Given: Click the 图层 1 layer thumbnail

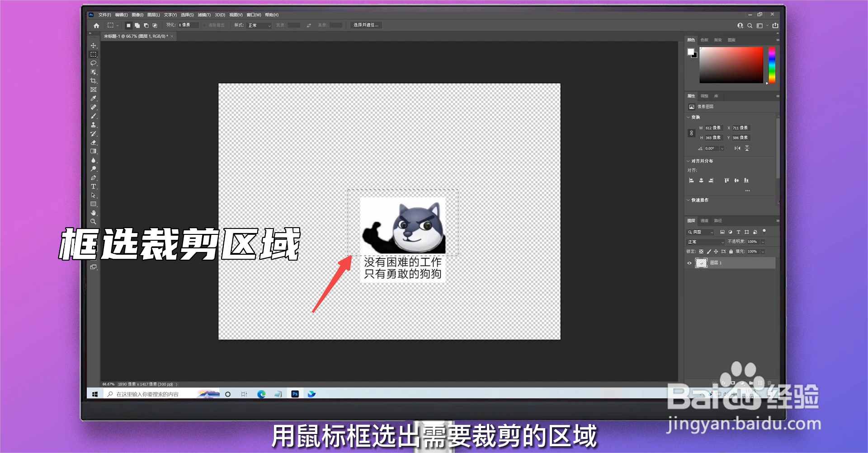Looking at the screenshot, I should coord(701,263).
